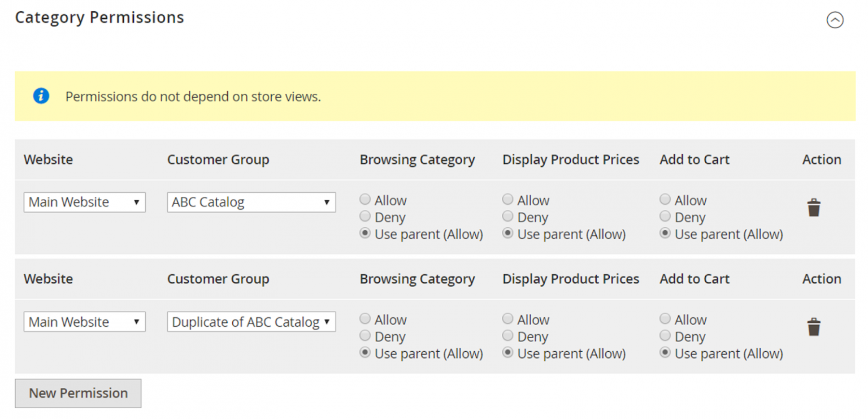Select Deny for Add to Cart in second row
868x419 pixels.
point(665,336)
